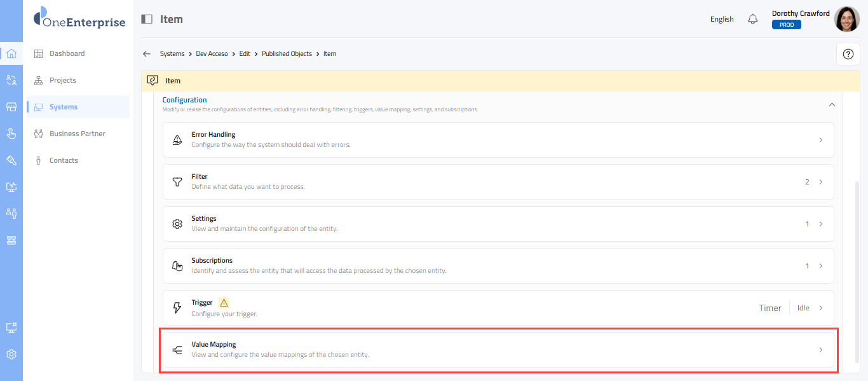Open Projects from the side menu
Viewport: 868px width, 381px height.
pyautogui.click(x=62, y=80)
